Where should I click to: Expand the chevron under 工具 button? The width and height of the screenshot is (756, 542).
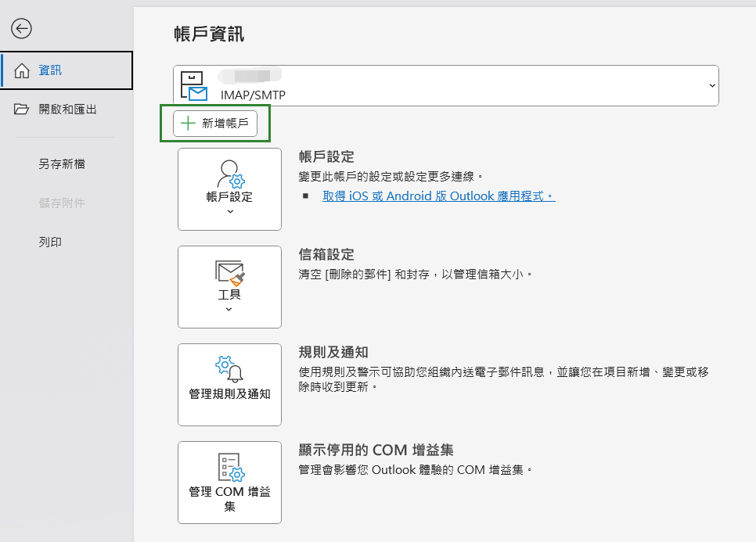coord(229,309)
